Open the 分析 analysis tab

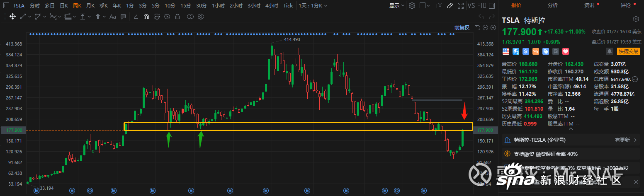pos(552,5)
